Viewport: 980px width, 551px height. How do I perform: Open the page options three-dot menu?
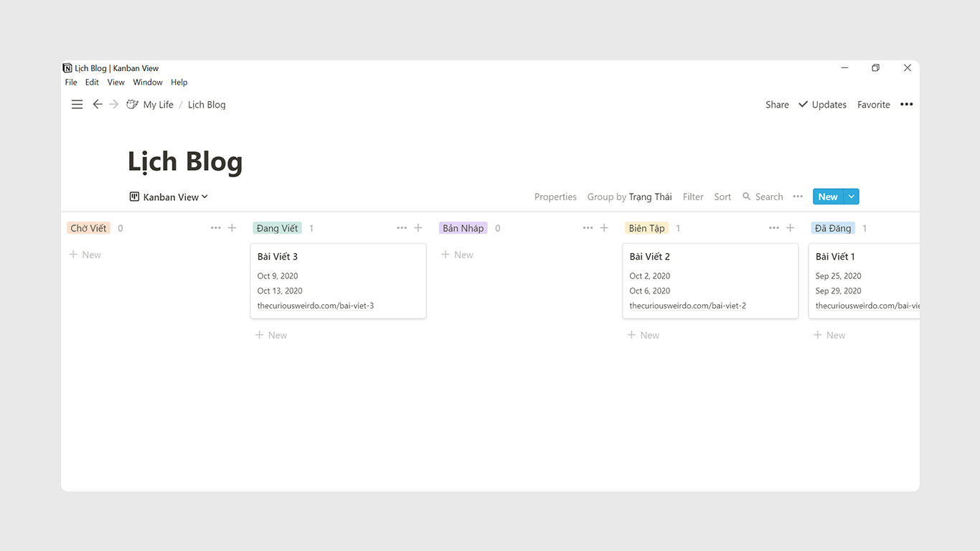[907, 105]
